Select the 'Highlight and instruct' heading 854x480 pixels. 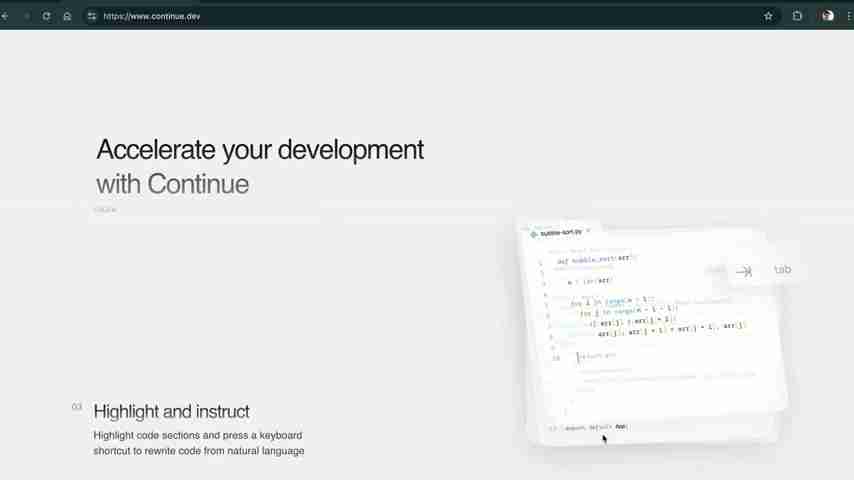coord(172,411)
